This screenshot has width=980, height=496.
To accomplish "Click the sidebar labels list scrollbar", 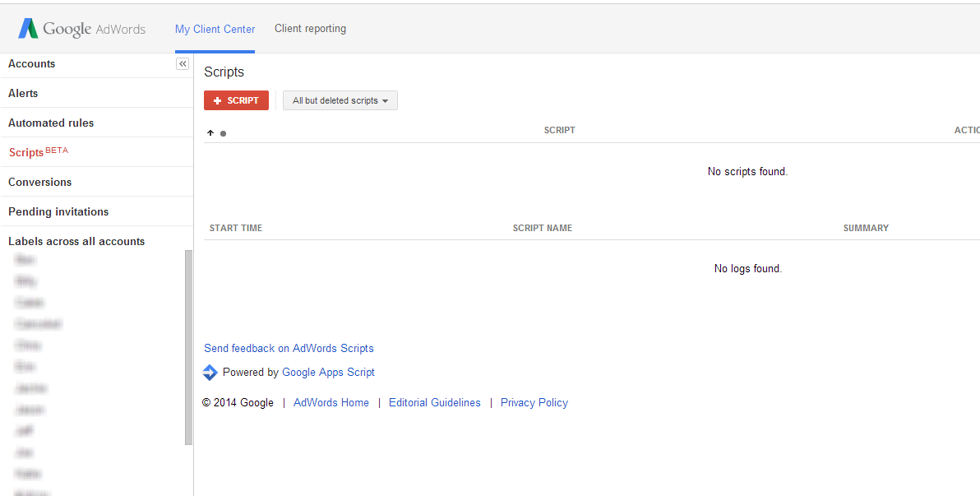I will coord(189,347).
